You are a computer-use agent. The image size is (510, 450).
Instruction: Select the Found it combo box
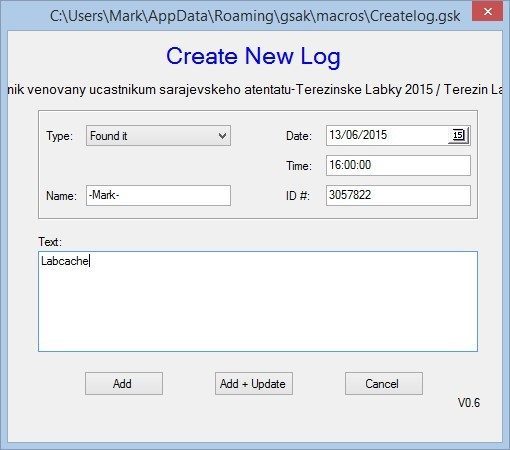[x=158, y=136]
